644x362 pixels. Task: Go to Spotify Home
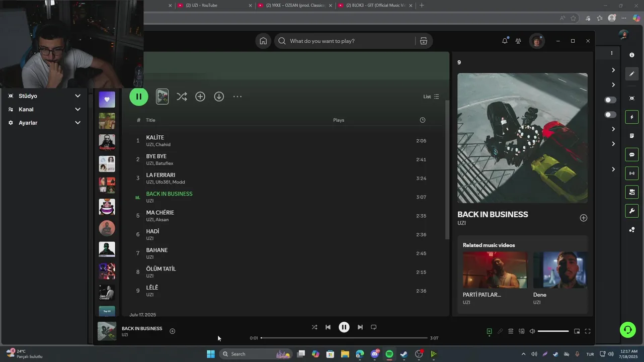click(x=263, y=41)
